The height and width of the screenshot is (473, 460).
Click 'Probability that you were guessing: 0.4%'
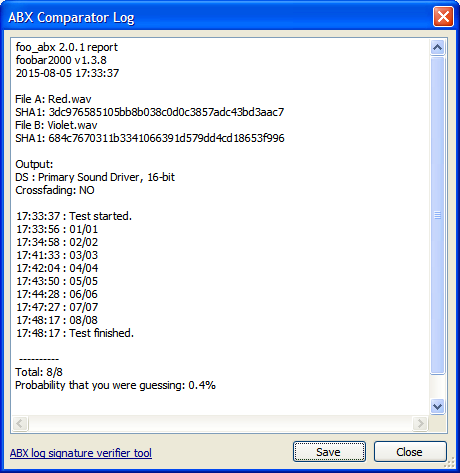coord(115,385)
